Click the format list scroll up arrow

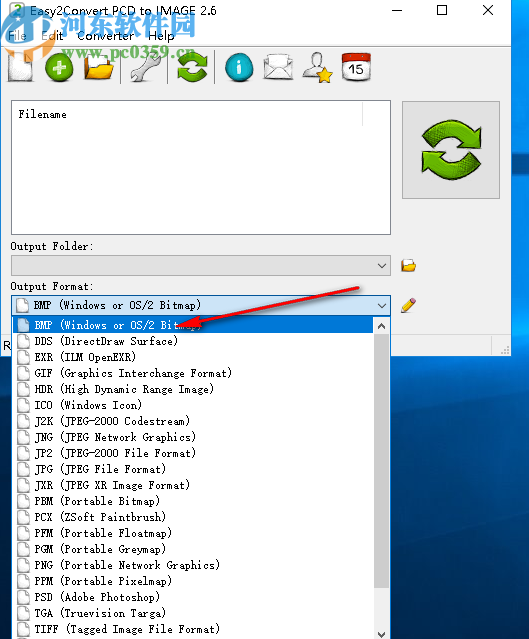(x=381, y=326)
